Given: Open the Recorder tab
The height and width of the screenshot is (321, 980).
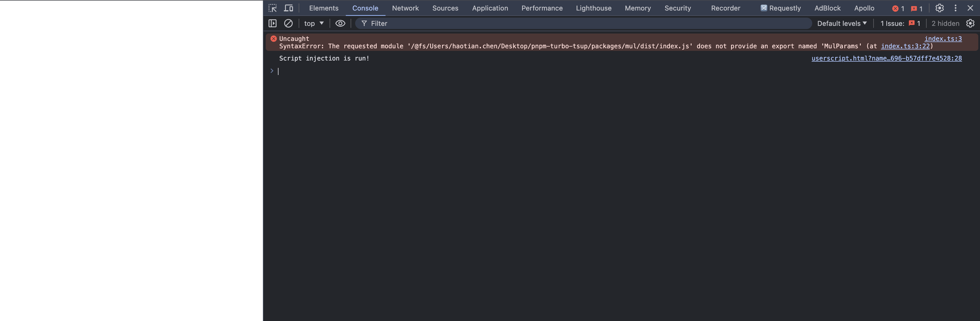Looking at the screenshot, I should [725, 8].
